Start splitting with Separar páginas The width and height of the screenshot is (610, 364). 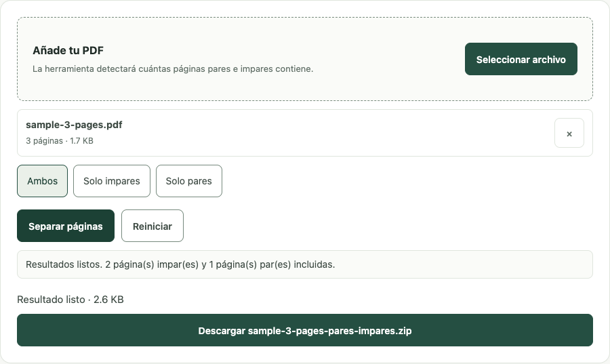tap(66, 226)
